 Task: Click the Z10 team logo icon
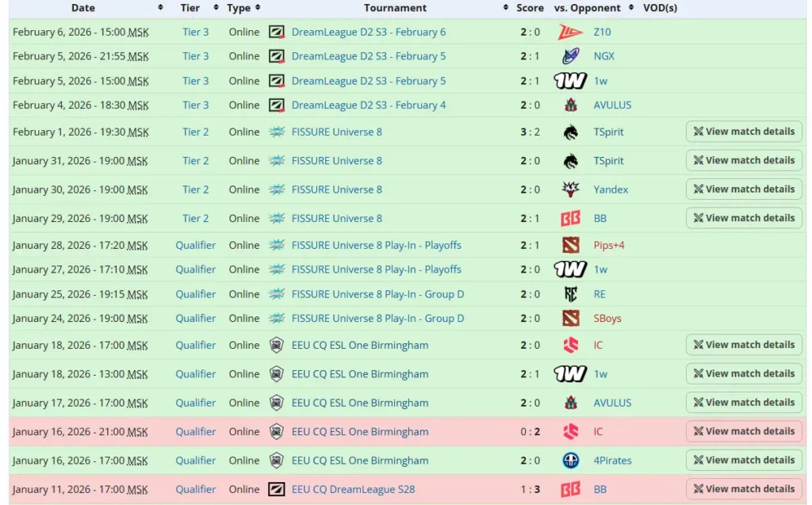(x=570, y=32)
